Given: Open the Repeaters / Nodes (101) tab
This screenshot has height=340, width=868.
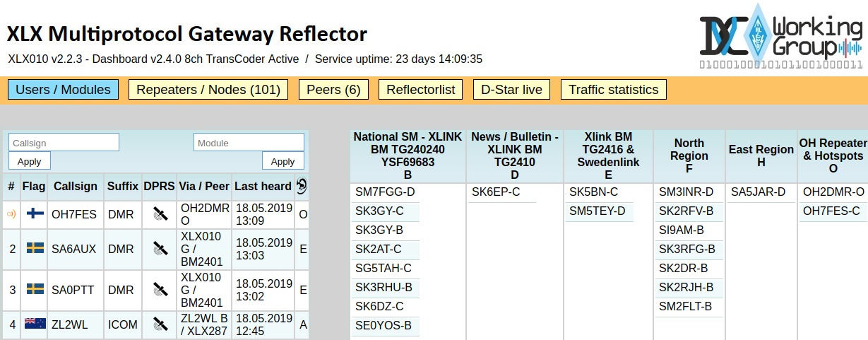Looking at the screenshot, I should [208, 90].
